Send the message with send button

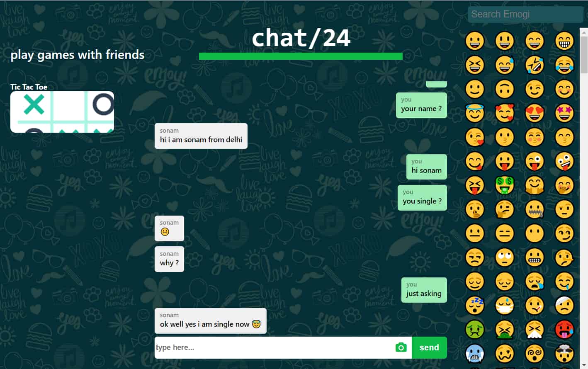[429, 347]
